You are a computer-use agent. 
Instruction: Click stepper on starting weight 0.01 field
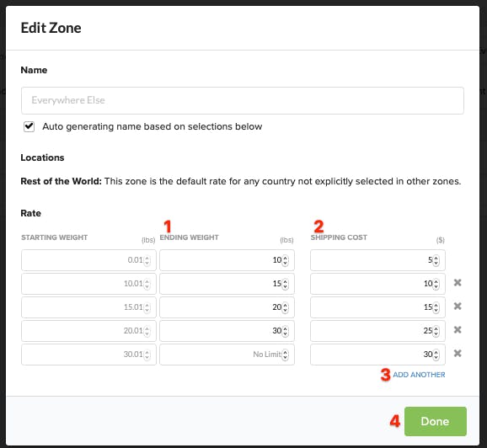(147, 260)
